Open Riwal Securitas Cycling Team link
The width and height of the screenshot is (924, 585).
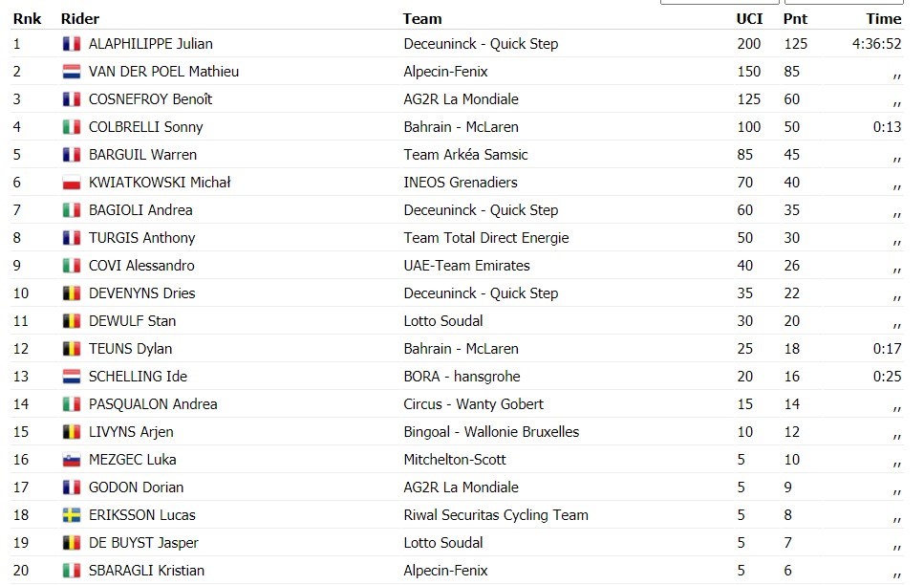(x=496, y=515)
